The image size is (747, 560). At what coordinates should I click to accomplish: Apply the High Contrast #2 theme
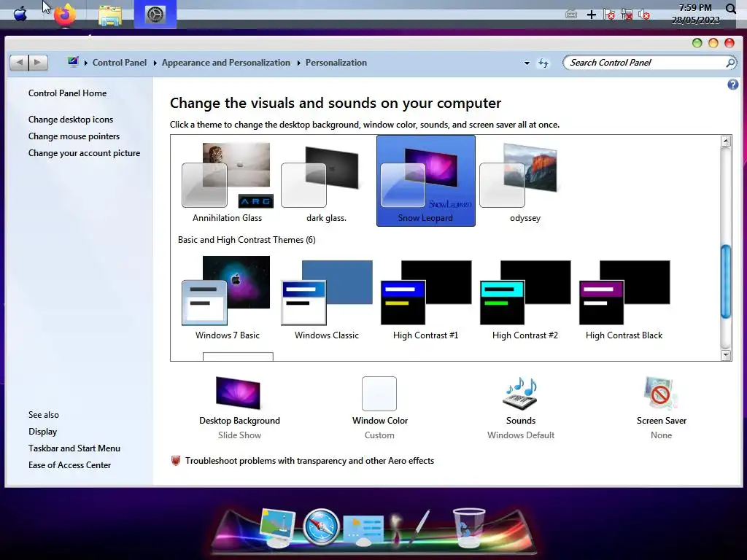(525, 298)
